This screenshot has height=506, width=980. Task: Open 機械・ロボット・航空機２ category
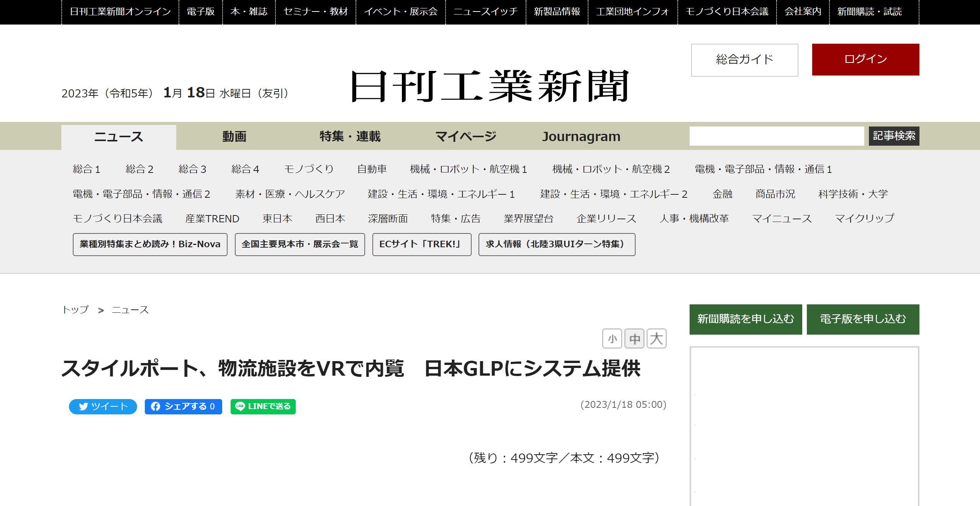pos(611,169)
